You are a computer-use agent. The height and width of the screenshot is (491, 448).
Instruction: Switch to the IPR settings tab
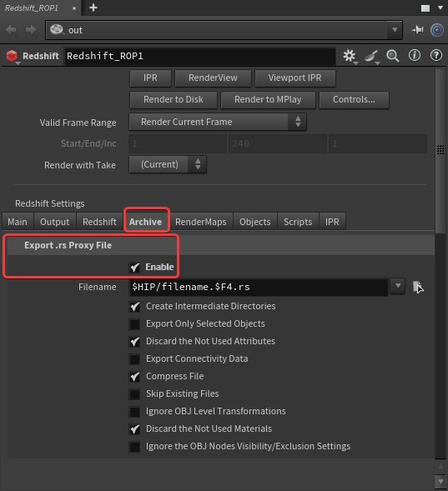point(332,222)
